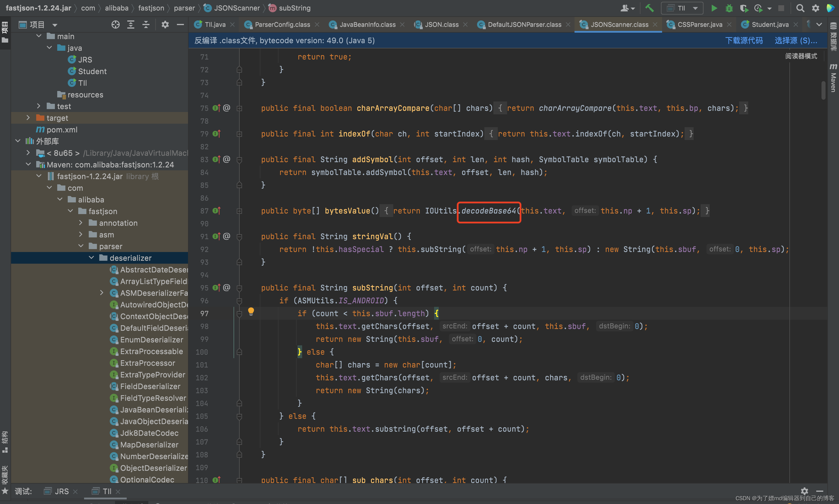The image size is (839, 504).
Task: Minimize the debug tool window
Action: click(819, 491)
